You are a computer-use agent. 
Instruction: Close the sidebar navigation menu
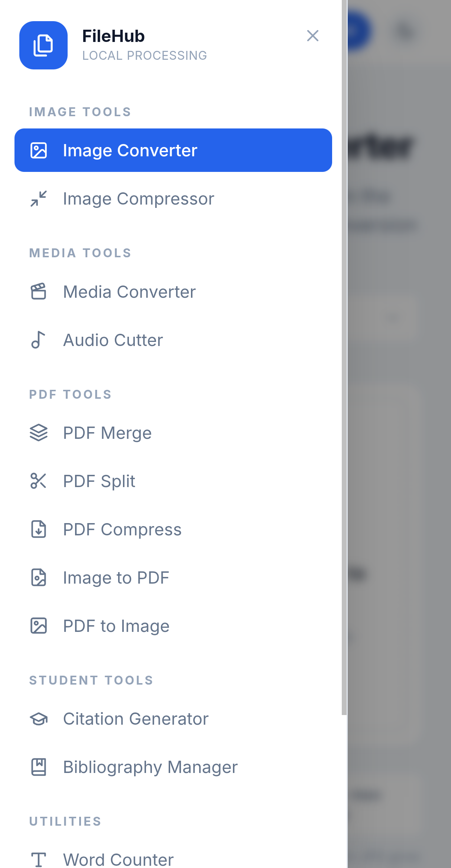pyautogui.click(x=313, y=36)
